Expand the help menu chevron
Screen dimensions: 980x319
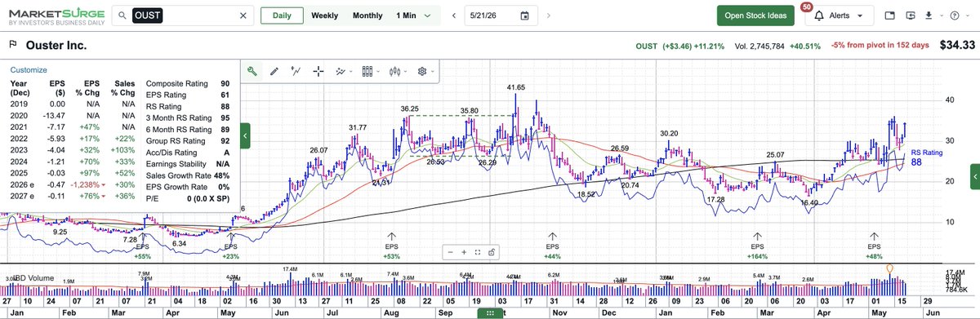[x=968, y=16]
